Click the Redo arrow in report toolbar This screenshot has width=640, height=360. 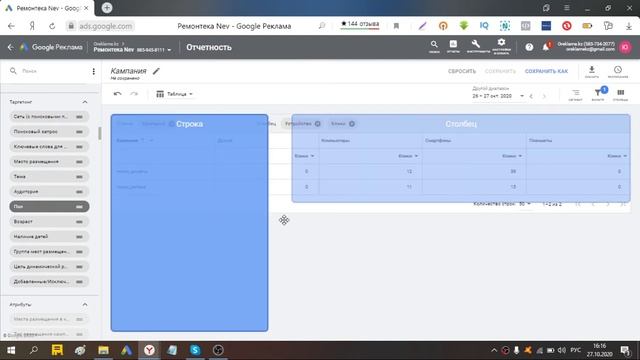(x=134, y=94)
